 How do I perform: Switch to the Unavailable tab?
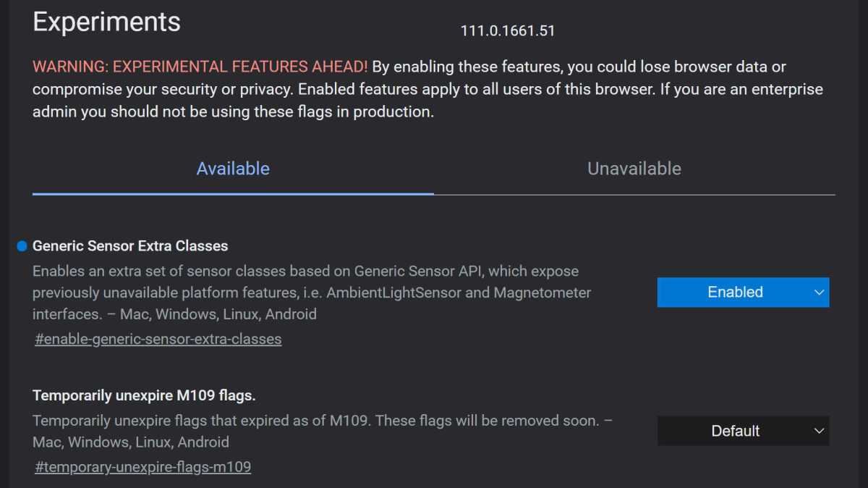pyautogui.click(x=634, y=169)
